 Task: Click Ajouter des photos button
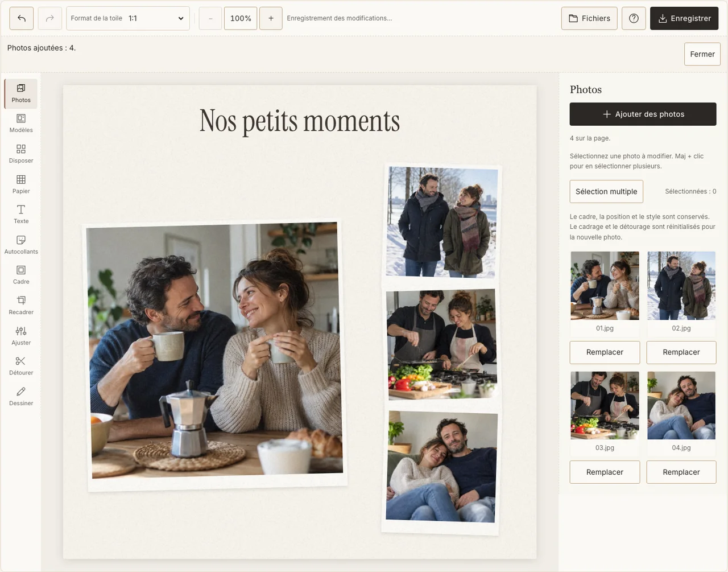click(x=643, y=114)
